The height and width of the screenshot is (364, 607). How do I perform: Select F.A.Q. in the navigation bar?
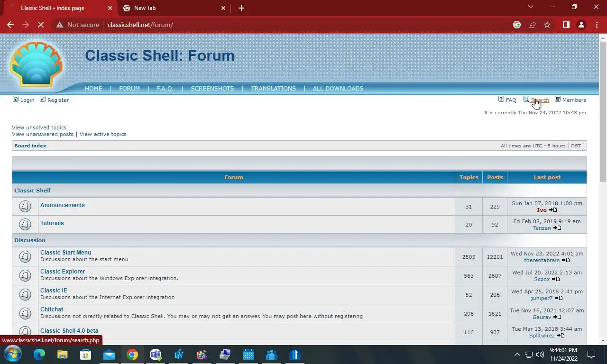coord(165,89)
